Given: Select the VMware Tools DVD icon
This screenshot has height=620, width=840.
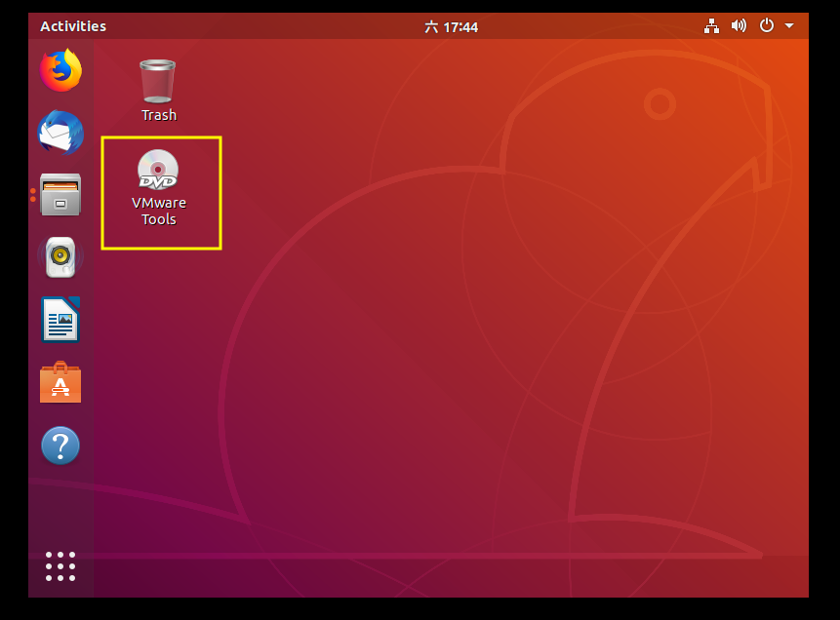Looking at the screenshot, I should [159, 188].
